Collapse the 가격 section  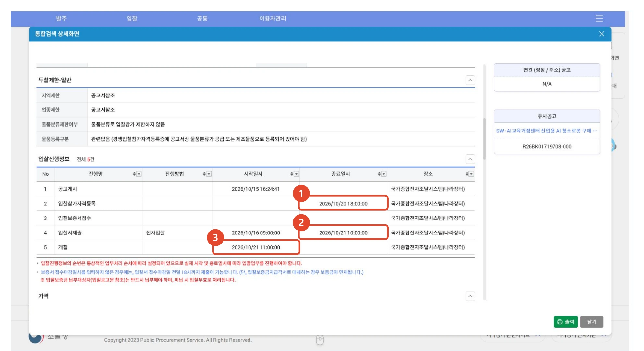coord(470,296)
